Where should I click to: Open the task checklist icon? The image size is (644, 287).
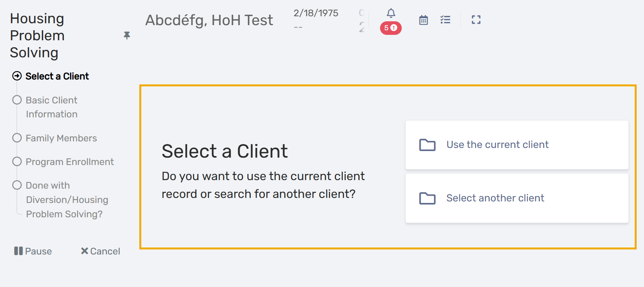(x=445, y=20)
